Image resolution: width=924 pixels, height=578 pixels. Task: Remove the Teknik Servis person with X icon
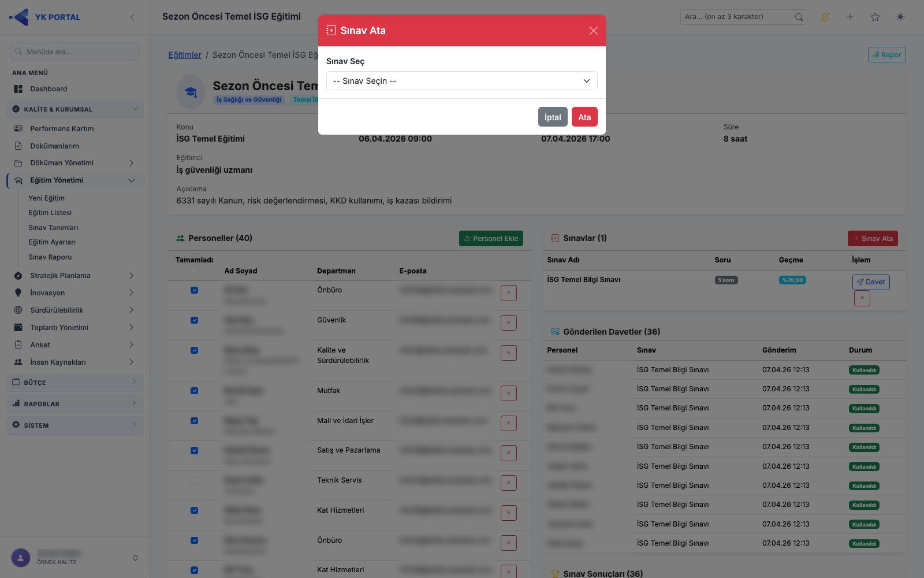(508, 483)
